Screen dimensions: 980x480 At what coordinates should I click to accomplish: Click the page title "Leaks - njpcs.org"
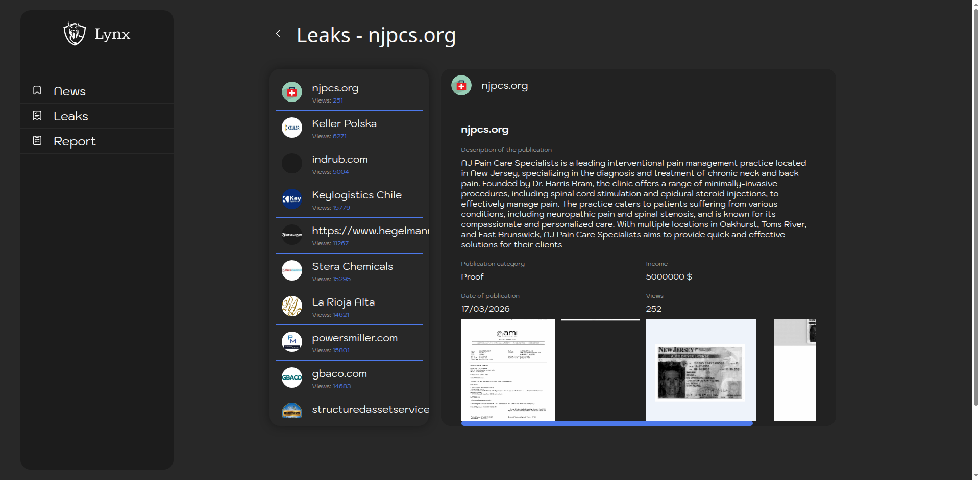click(x=376, y=35)
